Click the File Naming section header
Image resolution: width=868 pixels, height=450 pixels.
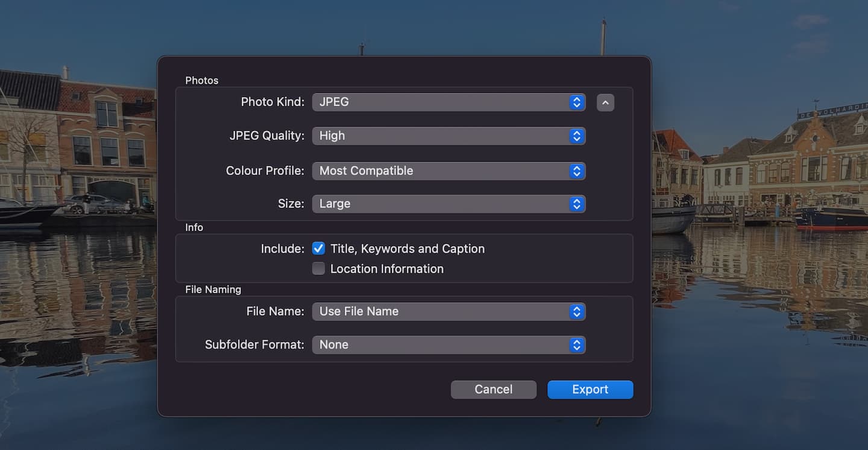pyautogui.click(x=213, y=290)
